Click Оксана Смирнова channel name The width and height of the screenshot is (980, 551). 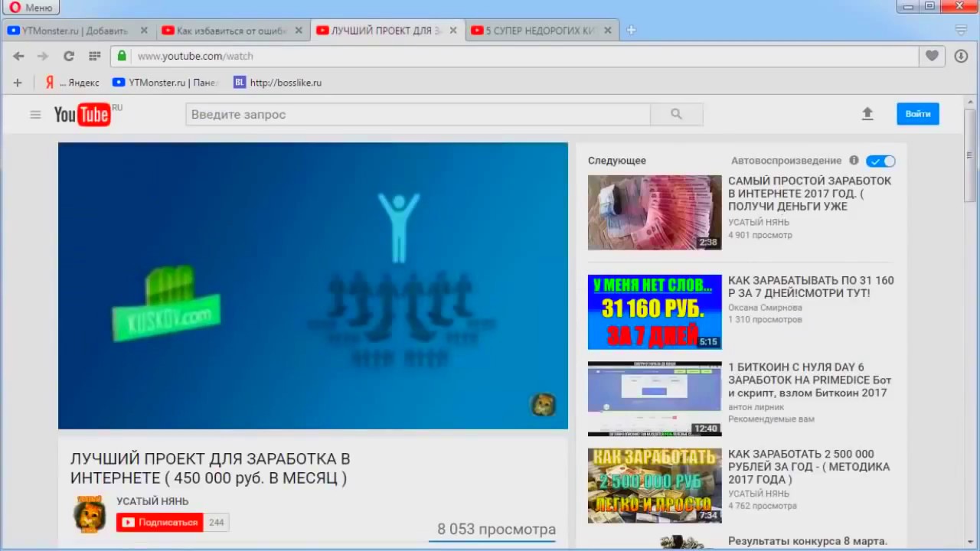(765, 308)
